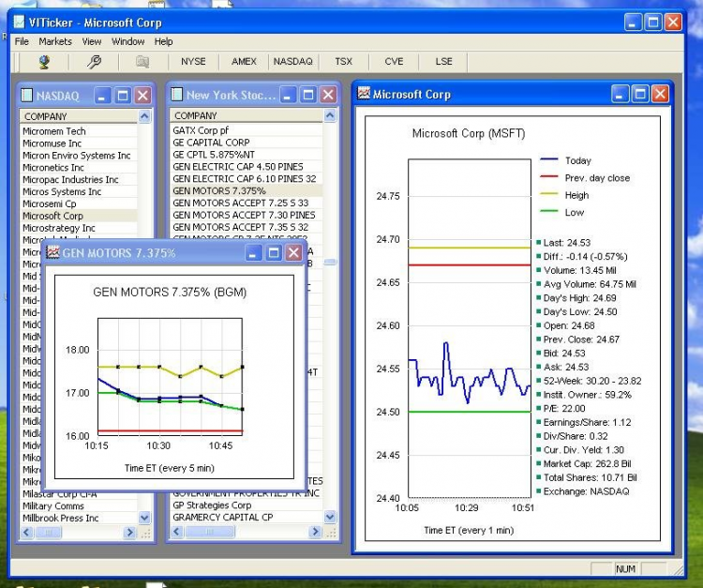Click the list icon in NASDAQ window title
This screenshot has width=703, height=588.
[26, 95]
